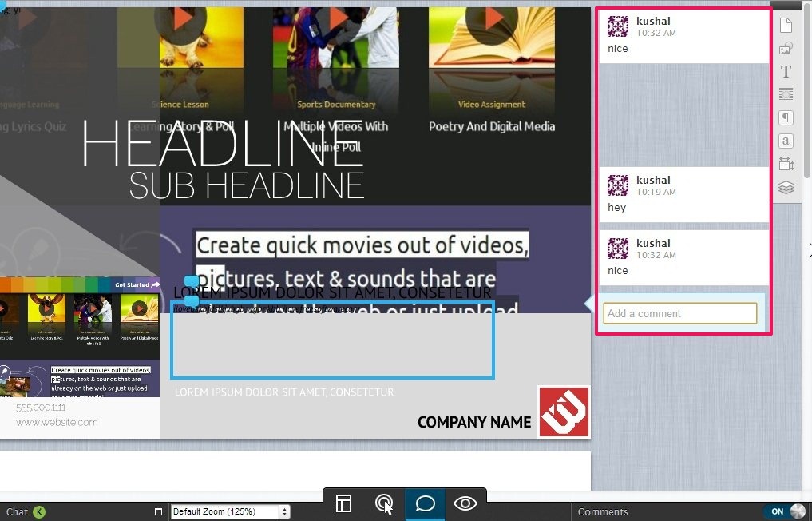Select the SUB HEADLINE text

[247, 185]
